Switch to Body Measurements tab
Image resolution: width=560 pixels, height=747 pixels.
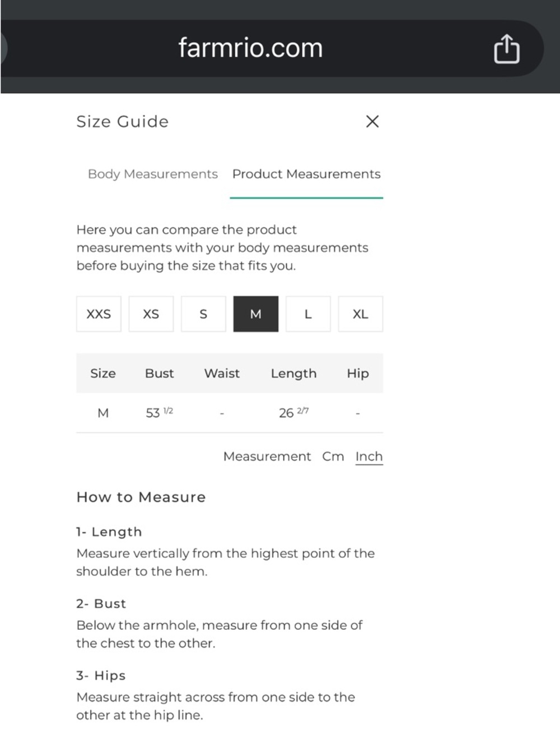coord(153,174)
